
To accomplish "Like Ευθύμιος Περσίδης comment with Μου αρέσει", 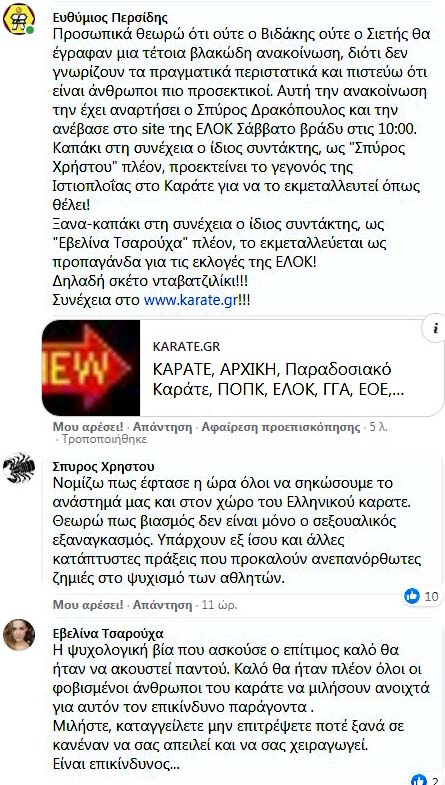I will pos(88,427).
